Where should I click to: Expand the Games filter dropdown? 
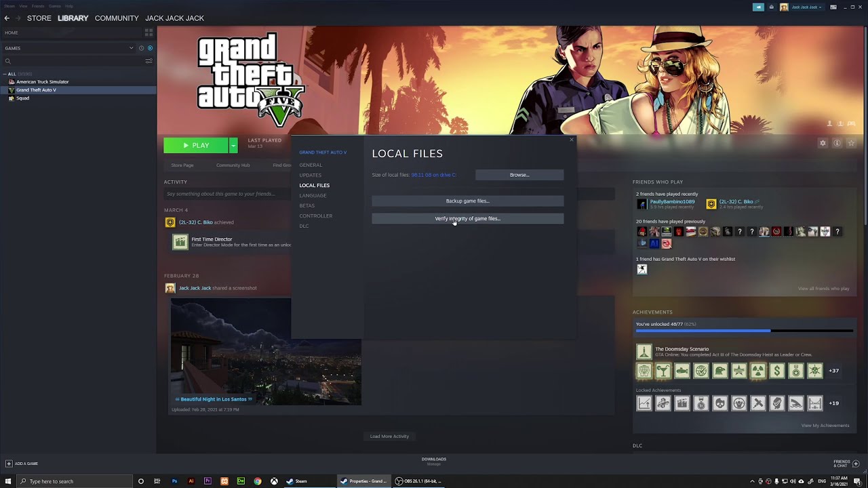tap(131, 48)
